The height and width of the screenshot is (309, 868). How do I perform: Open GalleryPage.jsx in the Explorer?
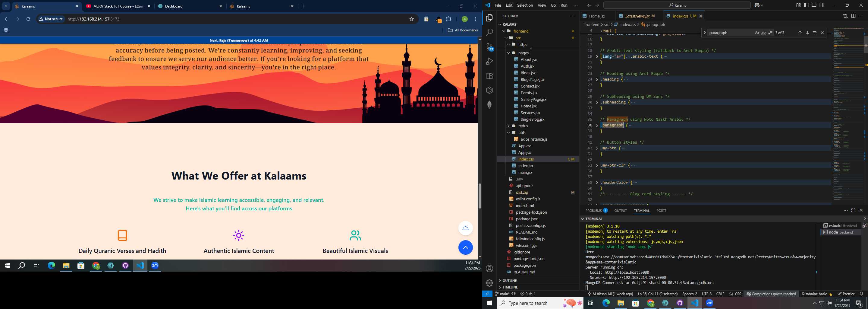533,100
